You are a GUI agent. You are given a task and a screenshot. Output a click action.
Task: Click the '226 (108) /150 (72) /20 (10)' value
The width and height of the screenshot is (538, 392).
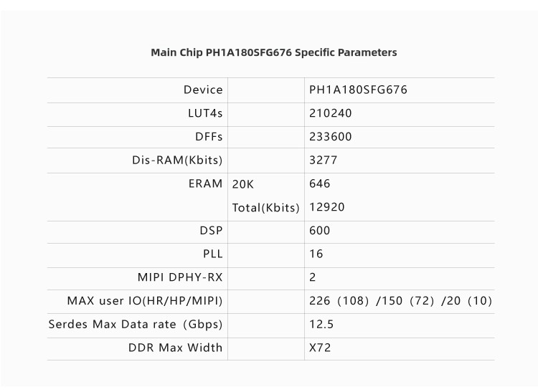tap(400, 301)
